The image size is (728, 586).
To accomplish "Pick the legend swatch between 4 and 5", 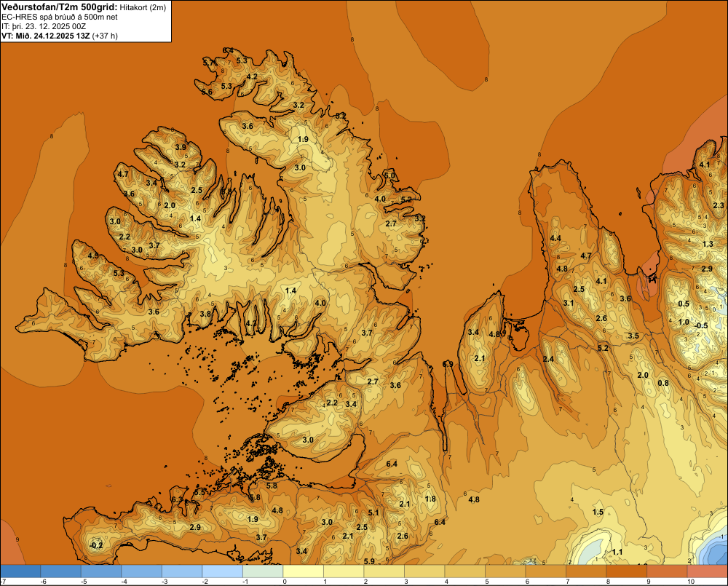I will [464, 571].
